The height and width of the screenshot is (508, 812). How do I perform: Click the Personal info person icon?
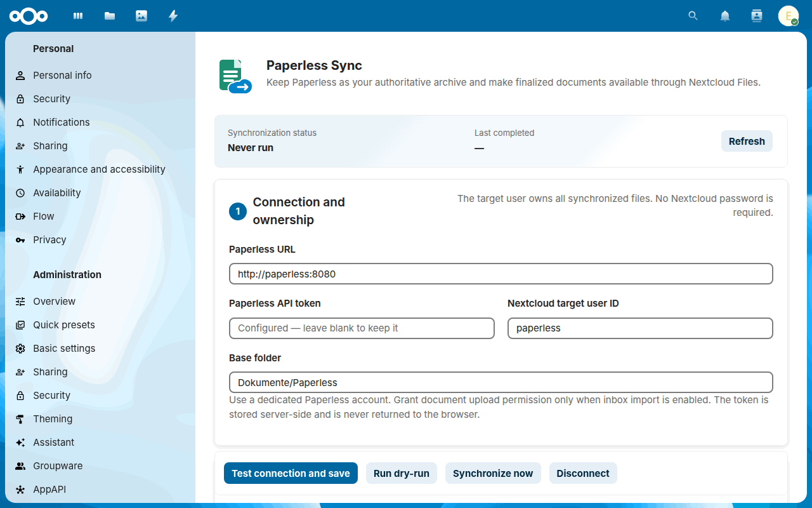point(20,76)
